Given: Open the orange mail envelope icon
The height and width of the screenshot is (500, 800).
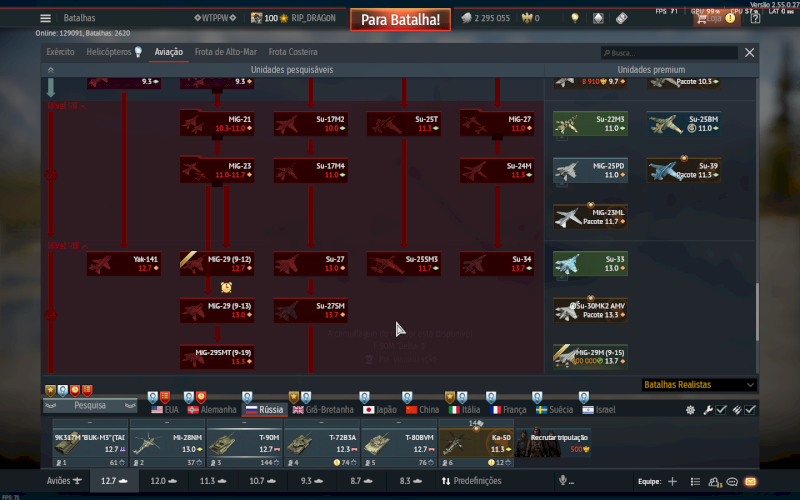Looking at the screenshot, I should click(750, 481).
